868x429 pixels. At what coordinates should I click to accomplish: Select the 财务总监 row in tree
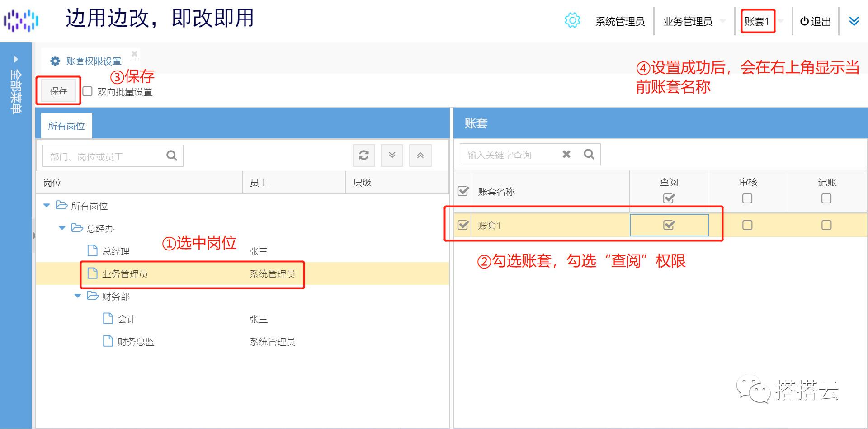click(242, 341)
